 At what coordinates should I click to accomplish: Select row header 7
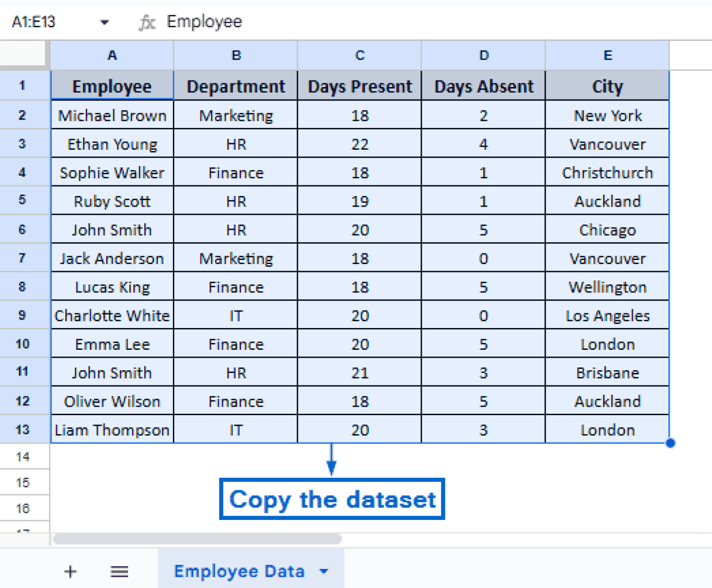(24, 258)
